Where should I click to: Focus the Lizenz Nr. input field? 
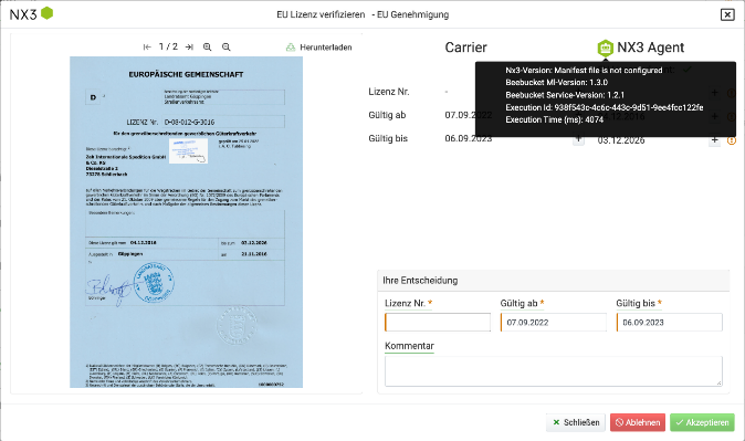(438, 322)
